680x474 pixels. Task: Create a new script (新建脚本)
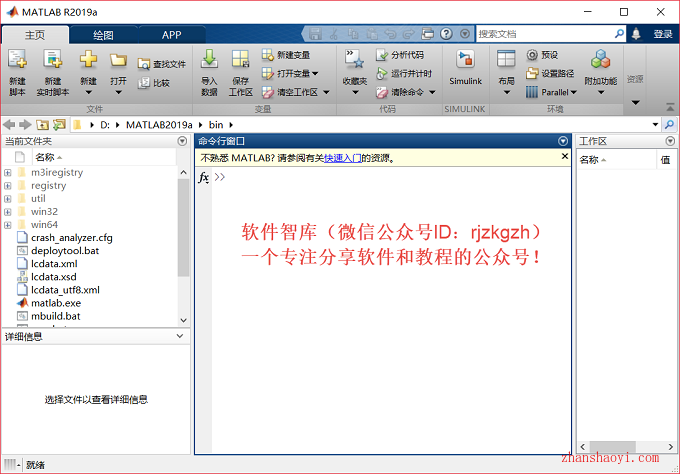[x=17, y=72]
